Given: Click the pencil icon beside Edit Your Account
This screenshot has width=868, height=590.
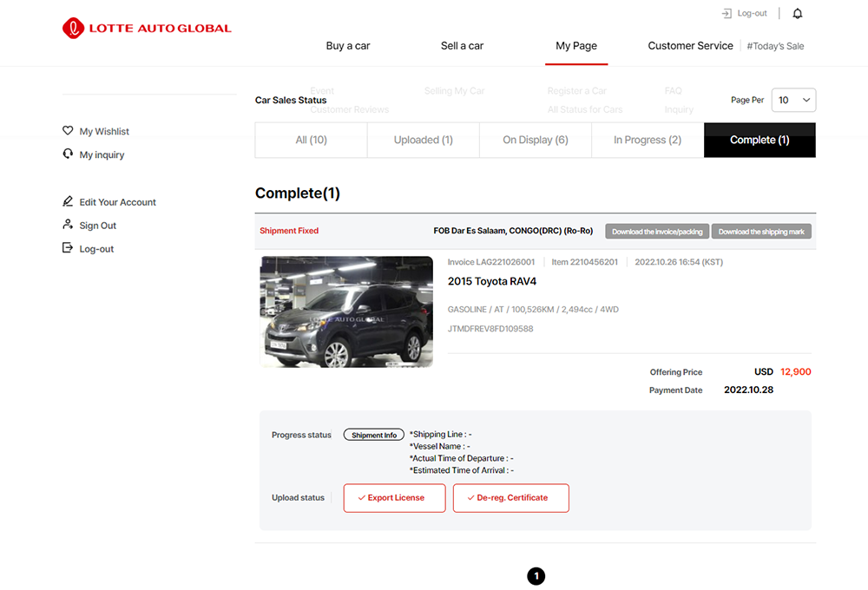Looking at the screenshot, I should 68,201.
